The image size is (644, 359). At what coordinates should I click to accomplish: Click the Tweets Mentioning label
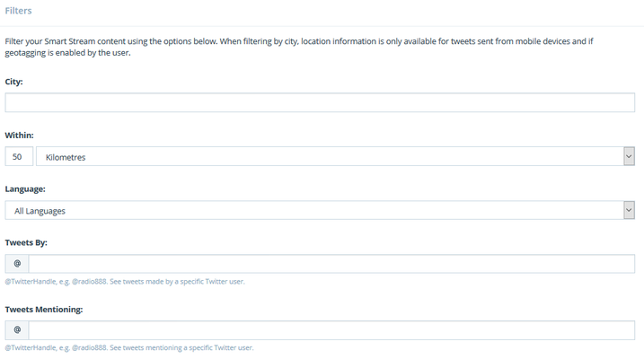[x=44, y=310]
